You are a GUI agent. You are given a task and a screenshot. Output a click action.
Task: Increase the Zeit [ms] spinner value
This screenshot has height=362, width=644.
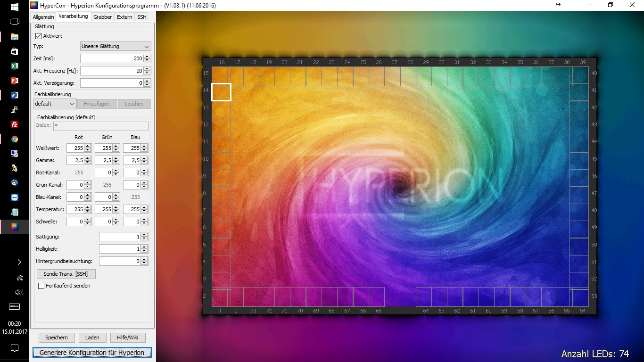pyautogui.click(x=147, y=57)
